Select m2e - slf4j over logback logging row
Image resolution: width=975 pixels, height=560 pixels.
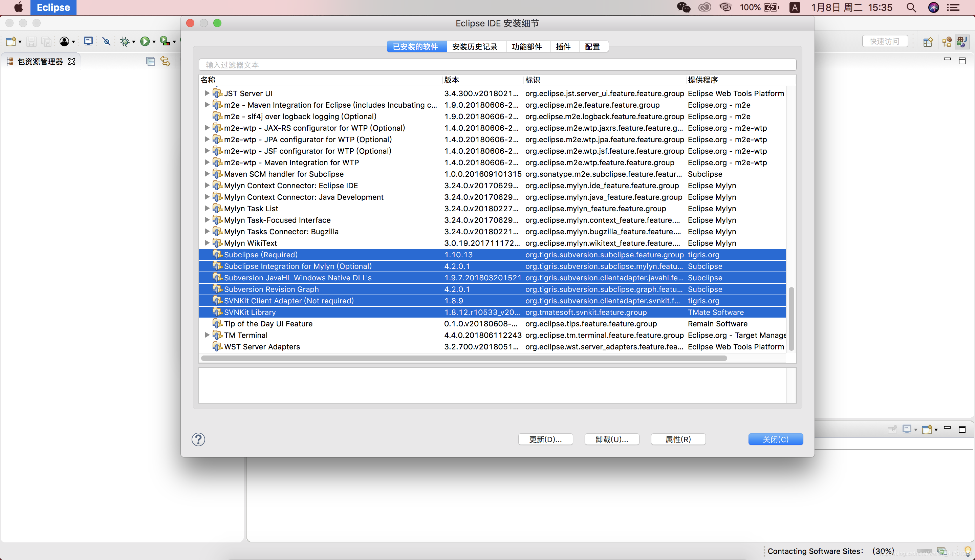tap(493, 116)
